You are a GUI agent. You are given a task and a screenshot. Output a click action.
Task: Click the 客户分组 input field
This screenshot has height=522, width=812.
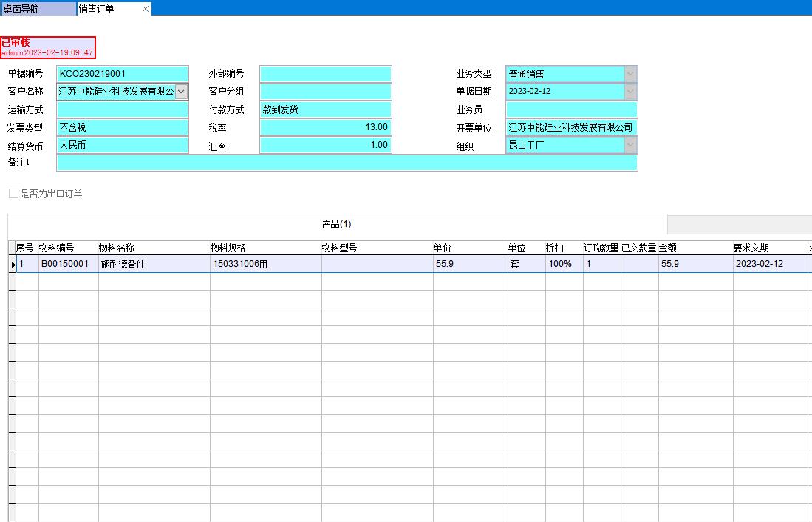pyautogui.click(x=325, y=91)
